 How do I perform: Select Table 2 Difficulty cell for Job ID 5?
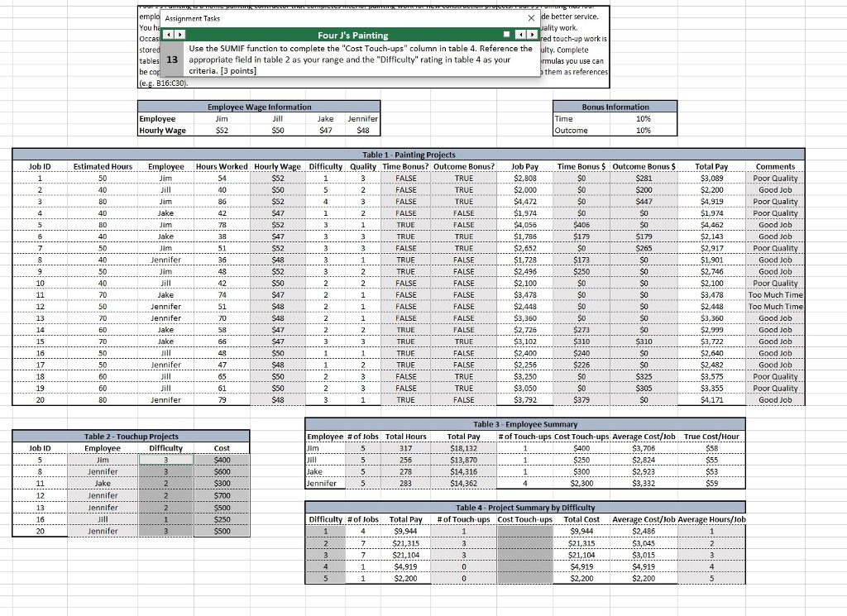point(165,460)
